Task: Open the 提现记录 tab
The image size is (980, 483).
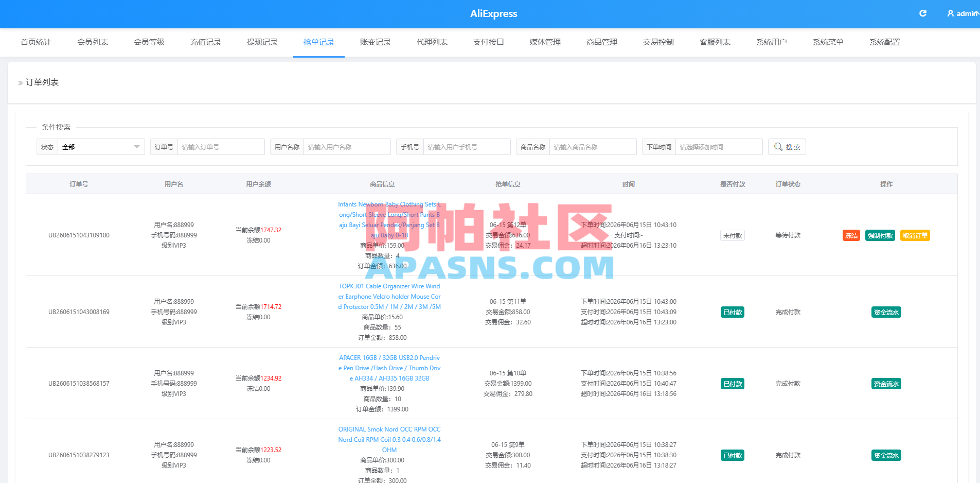Action: (262, 42)
